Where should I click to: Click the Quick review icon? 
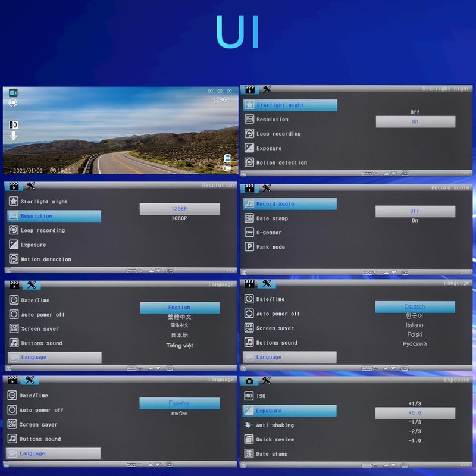point(249,440)
